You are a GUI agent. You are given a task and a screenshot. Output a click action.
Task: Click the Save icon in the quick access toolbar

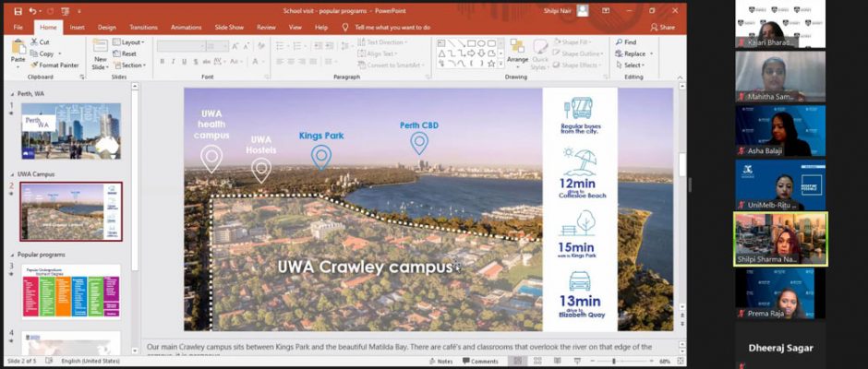pyautogui.click(x=18, y=11)
